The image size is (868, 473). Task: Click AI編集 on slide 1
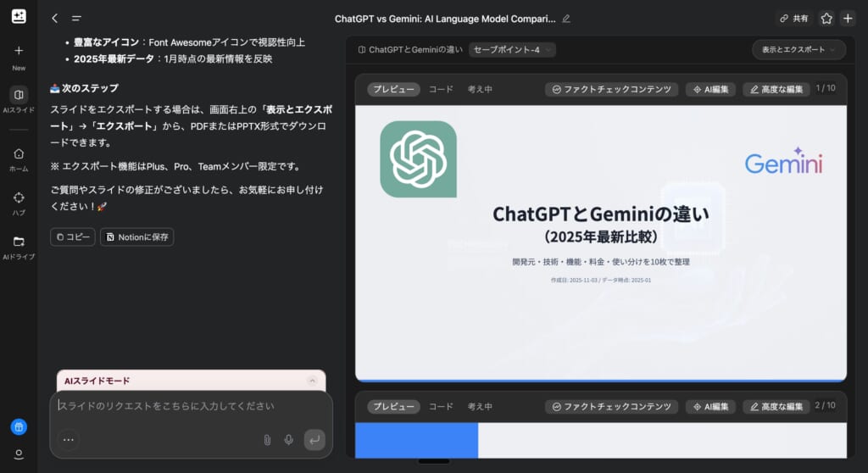pos(711,89)
